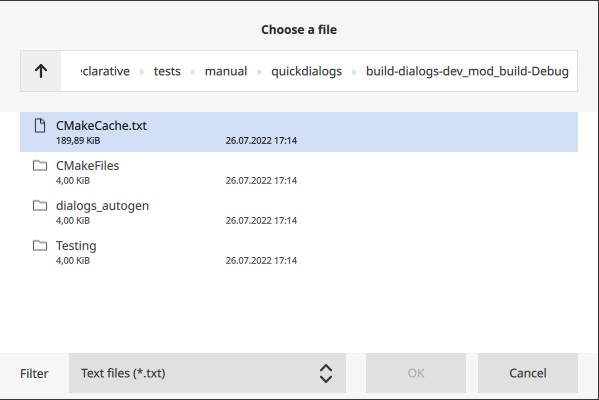Select build-dialogs-dev_mod_build-Debug breadcrumb

click(467, 71)
